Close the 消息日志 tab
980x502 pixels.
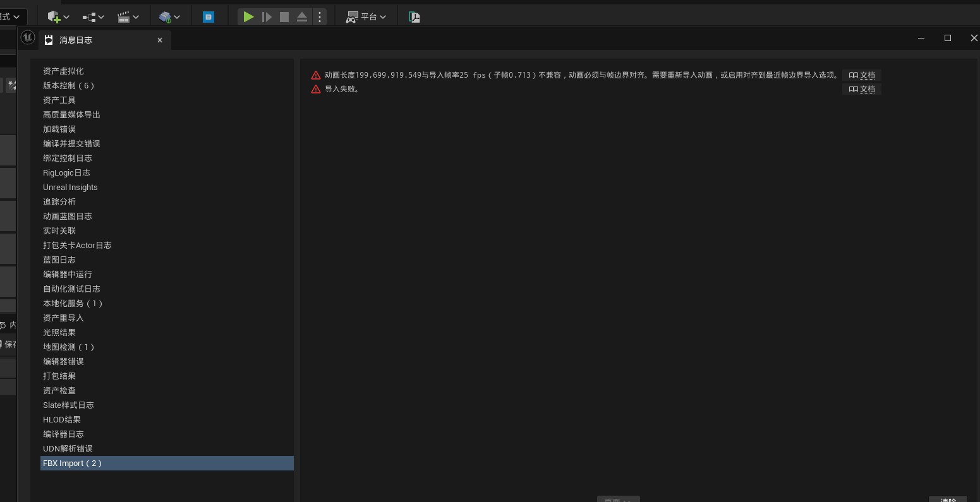(x=160, y=40)
